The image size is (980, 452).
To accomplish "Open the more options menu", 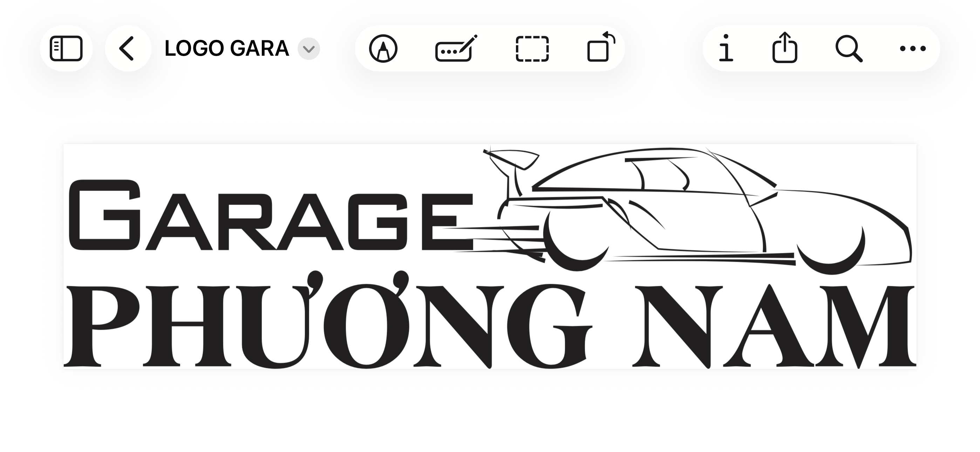I will (x=913, y=48).
